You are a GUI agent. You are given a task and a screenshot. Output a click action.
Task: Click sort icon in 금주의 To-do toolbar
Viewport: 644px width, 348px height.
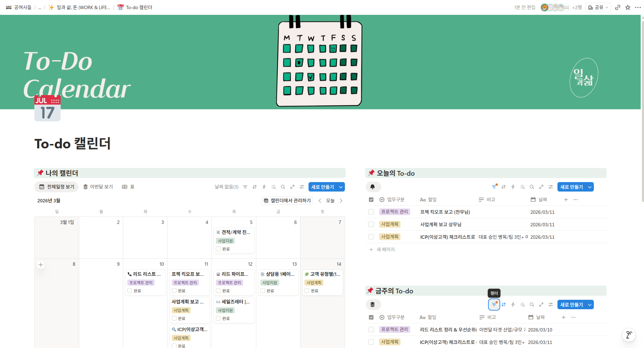tap(504, 304)
